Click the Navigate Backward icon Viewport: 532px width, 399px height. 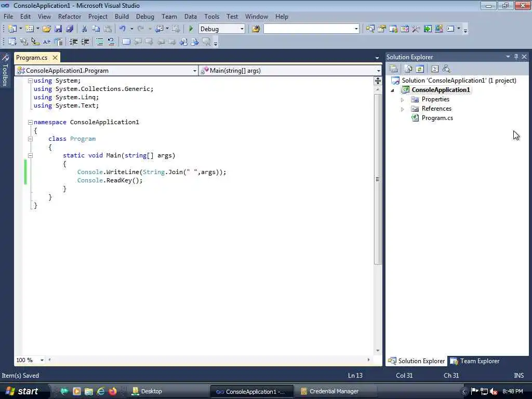(159, 29)
